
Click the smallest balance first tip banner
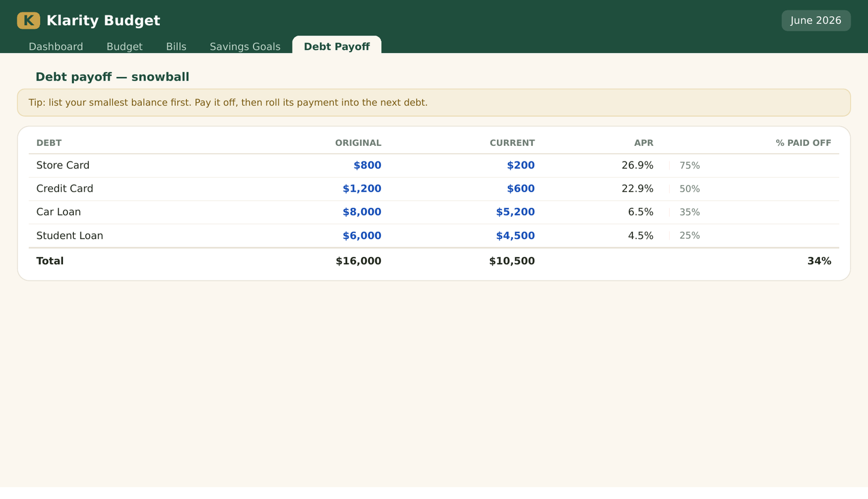[434, 103]
